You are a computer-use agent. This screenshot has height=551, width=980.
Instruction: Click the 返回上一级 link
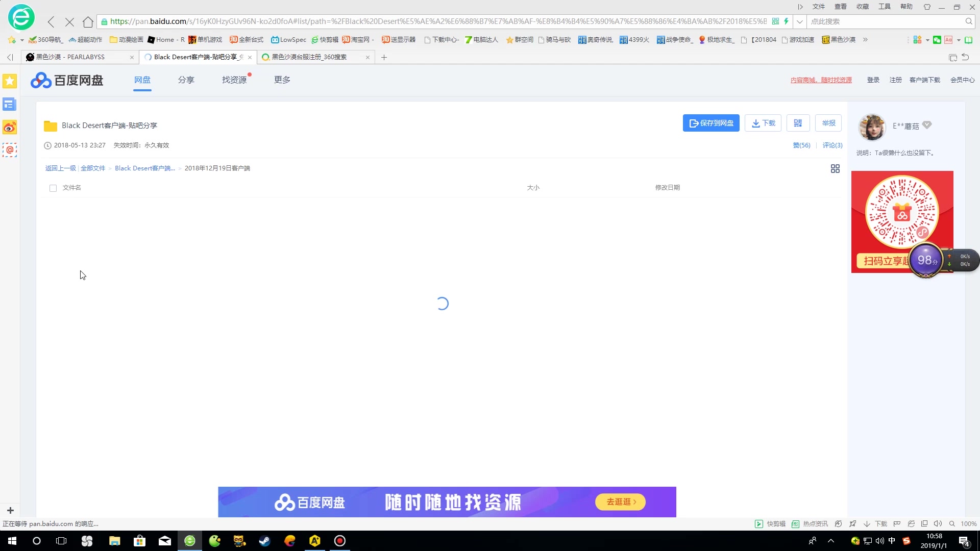point(60,168)
